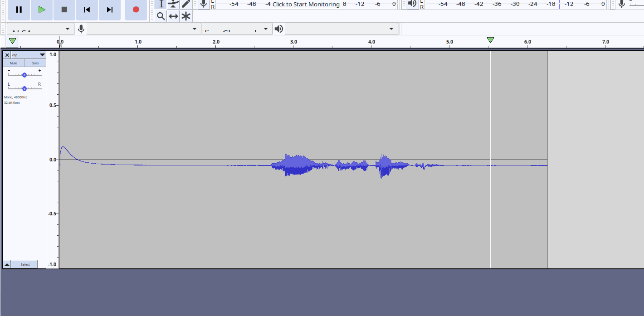Click the track gain slider

click(24, 75)
